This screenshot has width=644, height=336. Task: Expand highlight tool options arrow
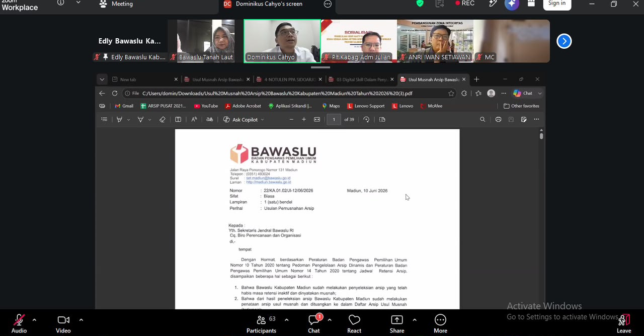(x=128, y=120)
